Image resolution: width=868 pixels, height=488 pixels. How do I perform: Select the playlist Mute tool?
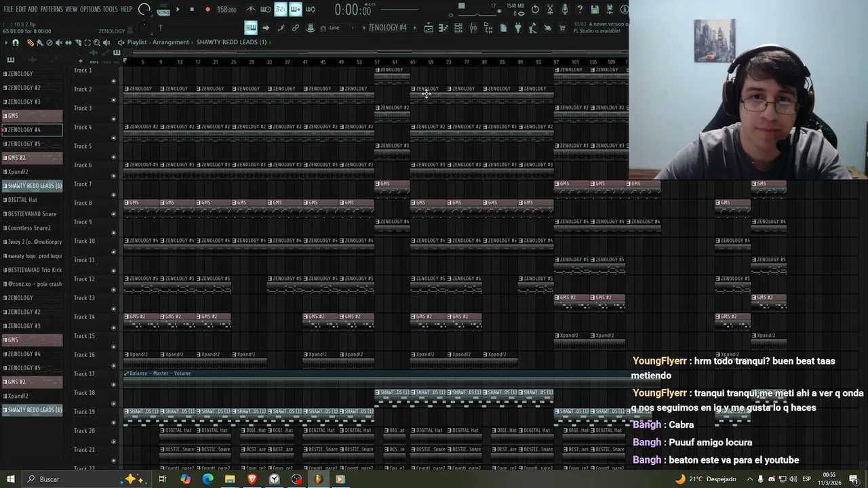58,42
